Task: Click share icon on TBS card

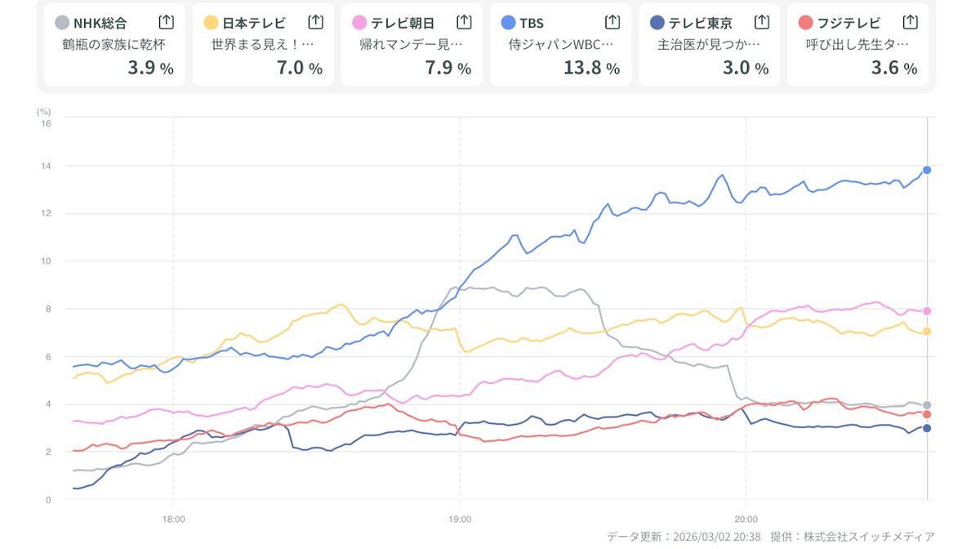Action: click(x=612, y=22)
